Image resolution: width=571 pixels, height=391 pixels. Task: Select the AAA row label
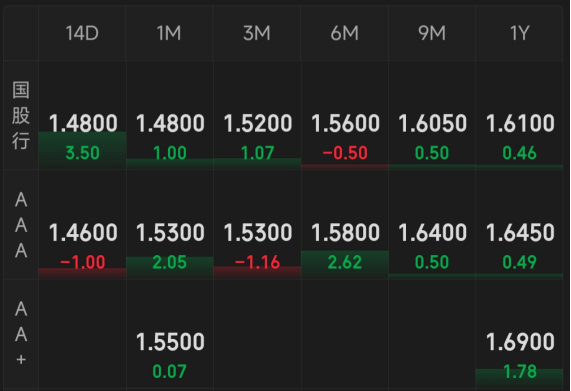[21, 225]
